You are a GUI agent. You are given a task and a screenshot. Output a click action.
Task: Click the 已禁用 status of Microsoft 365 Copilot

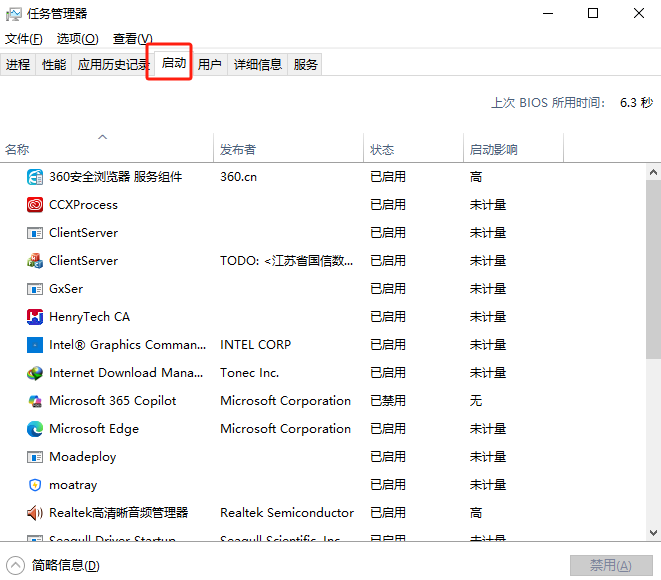tap(388, 401)
